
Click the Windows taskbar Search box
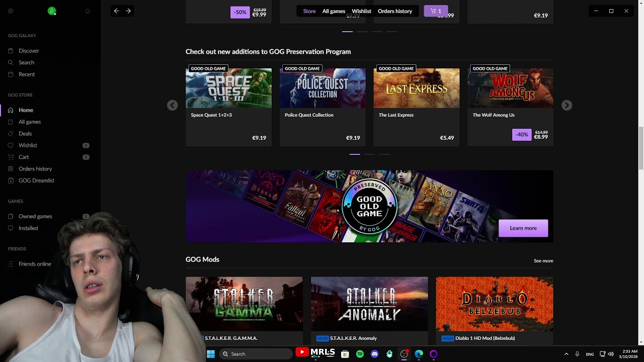pos(256,354)
